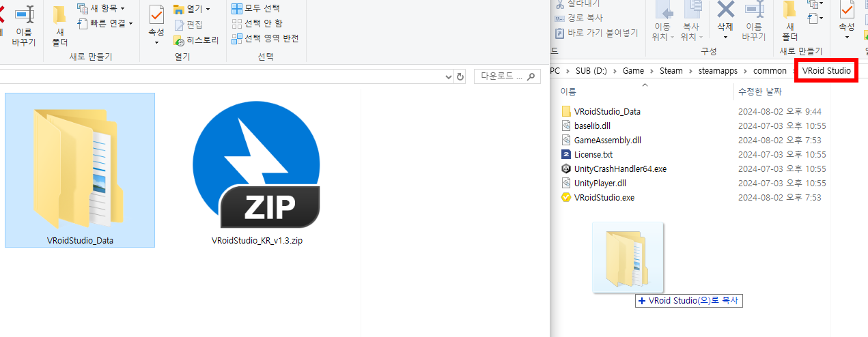Click Edit (편집) in Downloads window ribbon
868x337 pixels.
188,25
